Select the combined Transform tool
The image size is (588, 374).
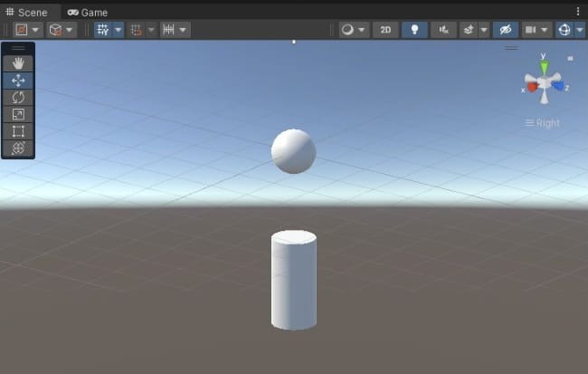pyautogui.click(x=18, y=148)
